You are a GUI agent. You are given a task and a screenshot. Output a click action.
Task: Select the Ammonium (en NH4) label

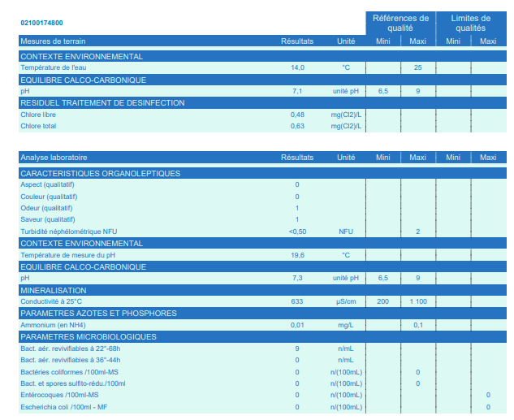pyautogui.click(x=53, y=325)
